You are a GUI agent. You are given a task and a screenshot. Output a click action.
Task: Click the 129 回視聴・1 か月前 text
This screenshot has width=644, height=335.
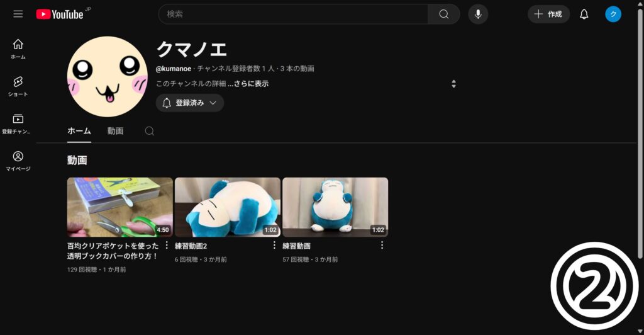(x=96, y=270)
